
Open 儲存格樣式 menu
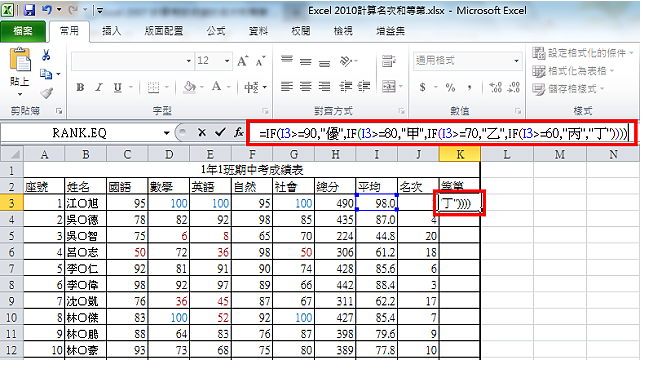point(568,89)
